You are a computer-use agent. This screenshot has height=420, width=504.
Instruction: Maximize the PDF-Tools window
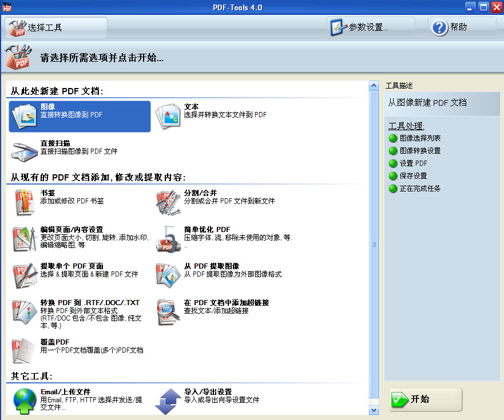click(x=483, y=7)
